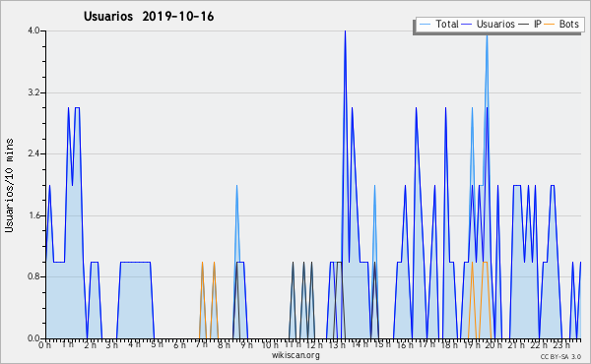Click the y-axis value '0.0'

tap(33, 338)
